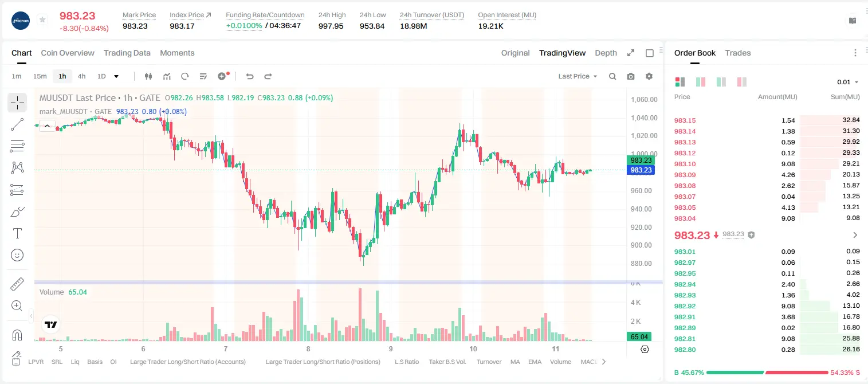Take a chart snapshot with camera icon
Viewport: 868px width, 384px height.
(631, 76)
